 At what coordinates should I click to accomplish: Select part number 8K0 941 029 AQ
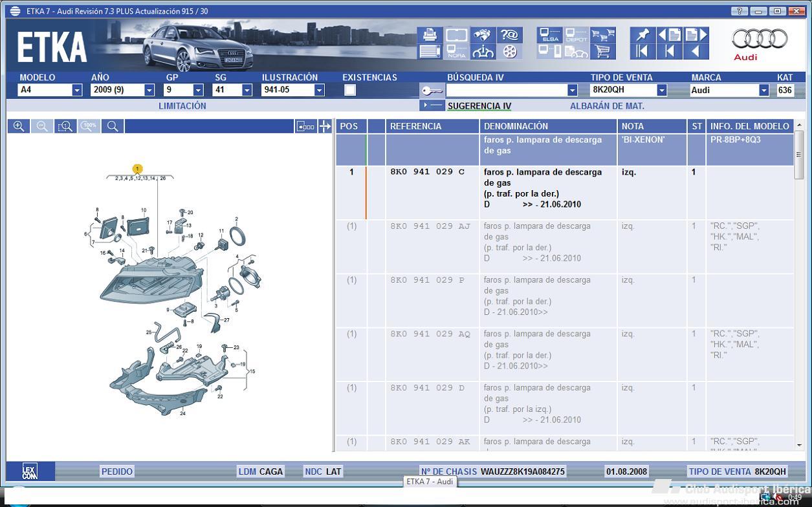tap(430, 334)
